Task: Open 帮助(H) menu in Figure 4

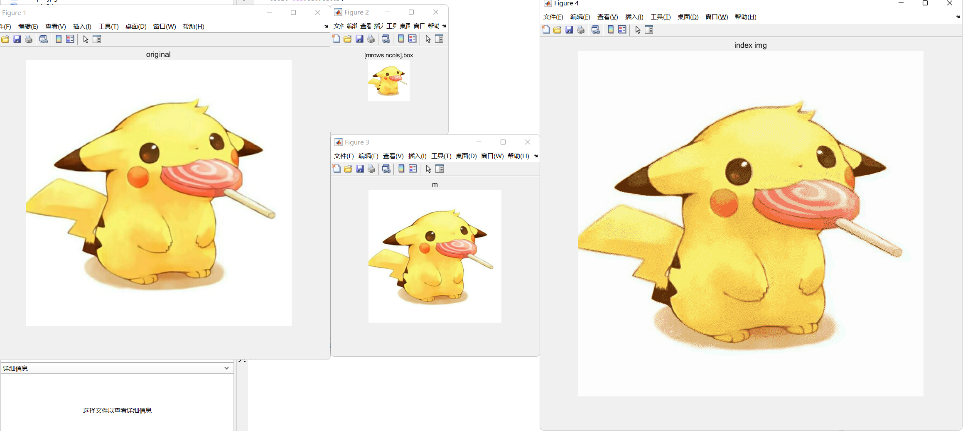Action: click(x=746, y=17)
